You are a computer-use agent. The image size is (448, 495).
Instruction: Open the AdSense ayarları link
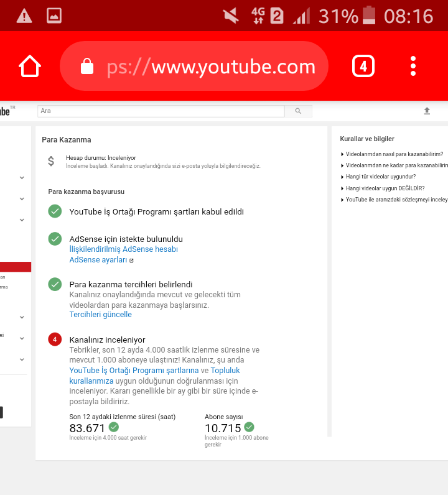click(x=98, y=260)
